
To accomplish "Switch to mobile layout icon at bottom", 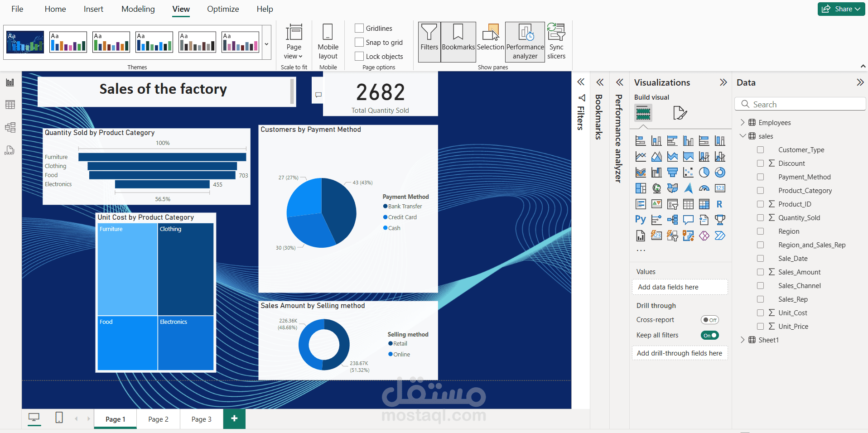I will [59, 418].
